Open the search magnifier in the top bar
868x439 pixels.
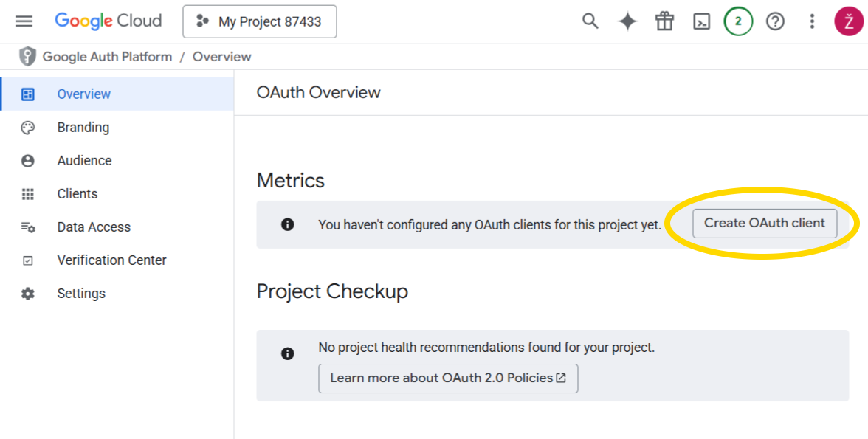pyautogui.click(x=590, y=21)
